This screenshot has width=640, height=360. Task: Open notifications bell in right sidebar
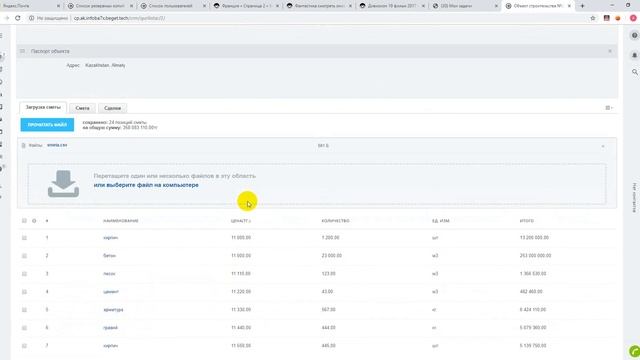634,55
